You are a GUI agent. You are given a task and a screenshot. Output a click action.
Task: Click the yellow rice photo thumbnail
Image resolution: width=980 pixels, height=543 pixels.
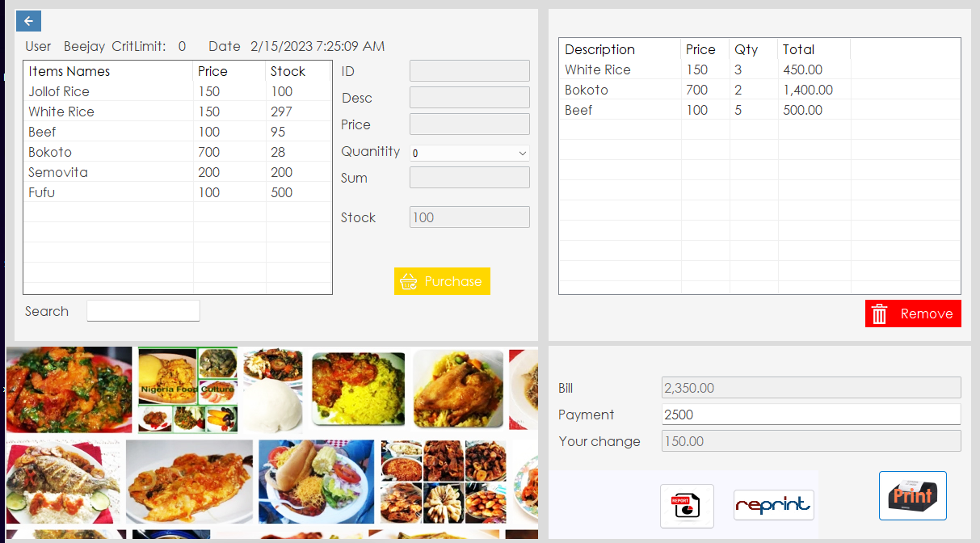coord(357,389)
